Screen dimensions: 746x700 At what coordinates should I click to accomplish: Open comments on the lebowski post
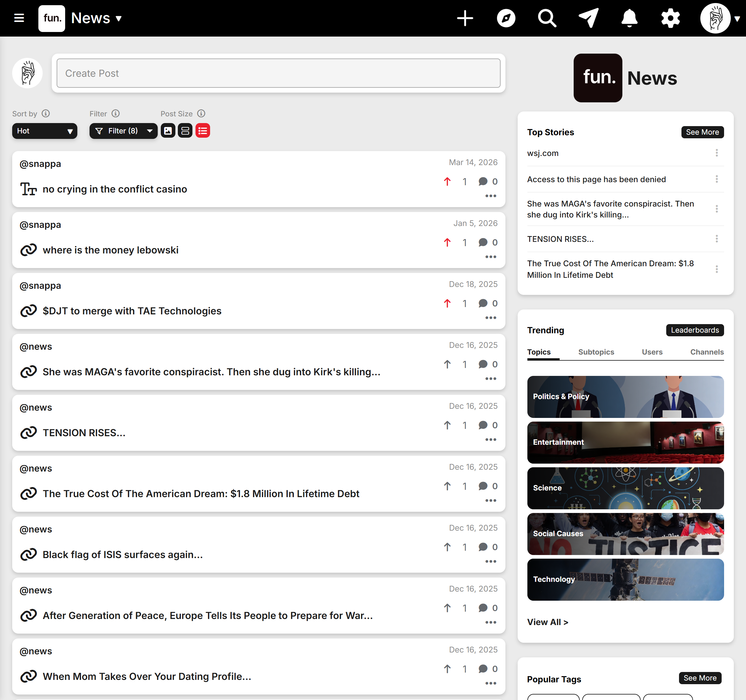(x=483, y=242)
